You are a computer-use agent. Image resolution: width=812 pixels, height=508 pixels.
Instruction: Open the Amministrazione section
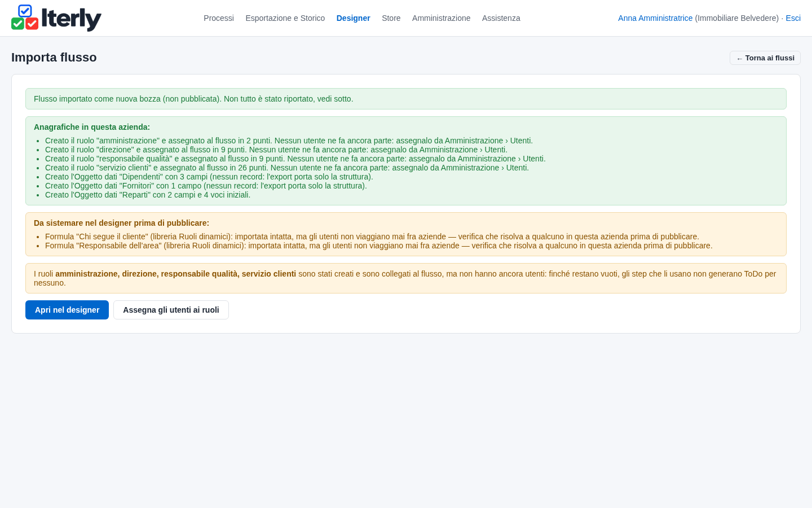(x=442, y=18)
